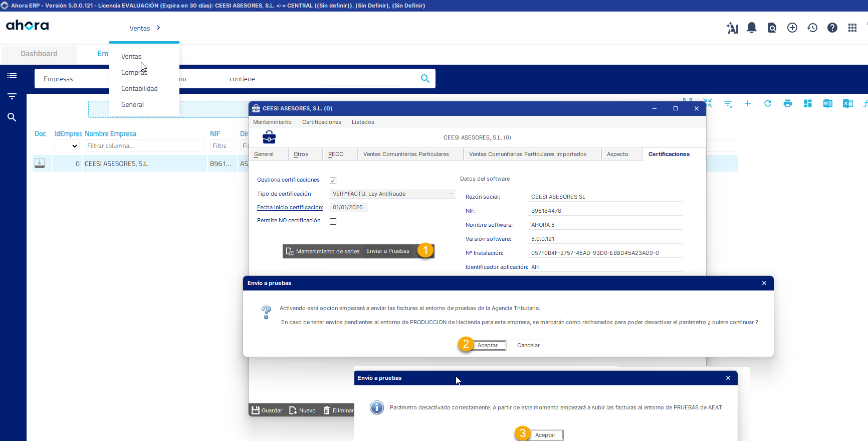
Task: Open Ventas Comunitarias Particulares Importados tab
Action: 532,154
